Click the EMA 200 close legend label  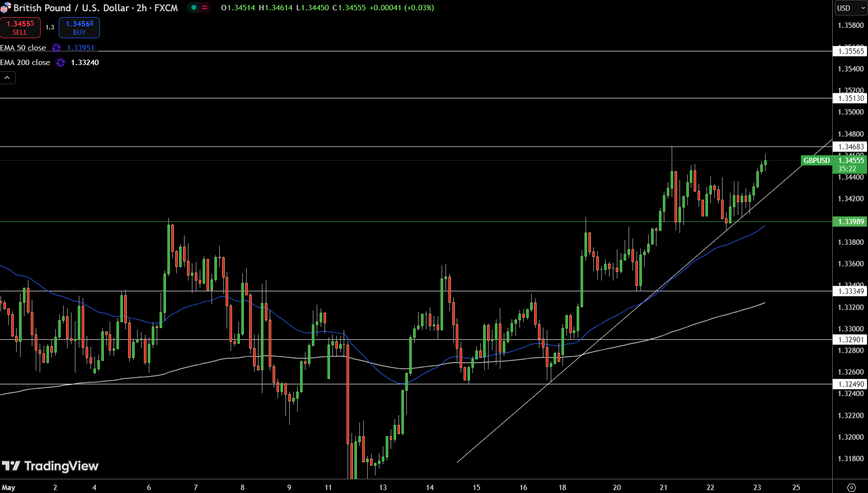coord(25,63)
